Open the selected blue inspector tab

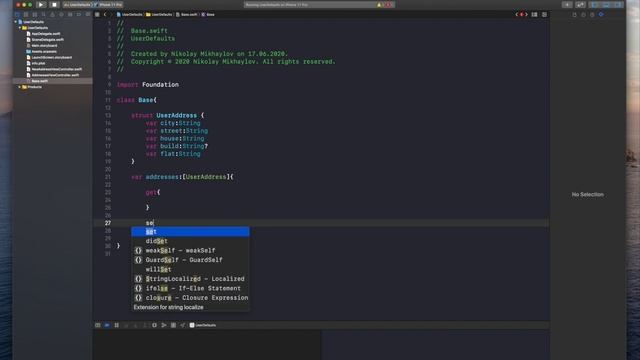(x=601, y=15)
